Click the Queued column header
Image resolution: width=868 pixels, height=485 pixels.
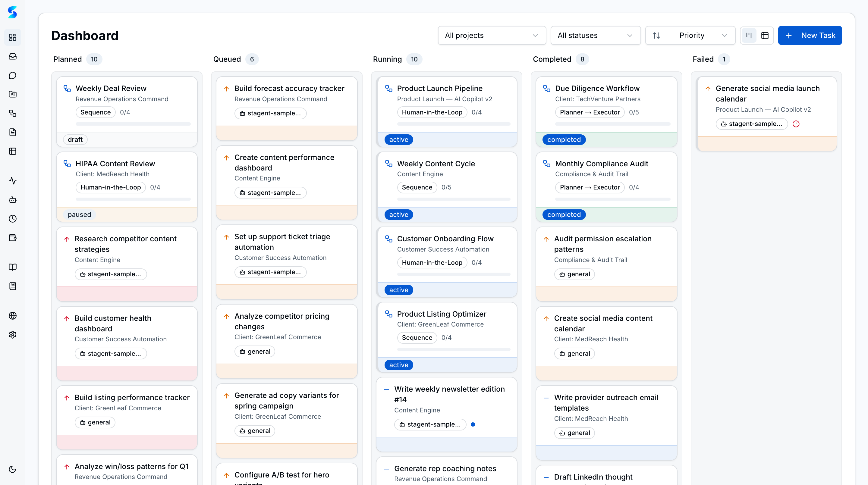[227, 59]
